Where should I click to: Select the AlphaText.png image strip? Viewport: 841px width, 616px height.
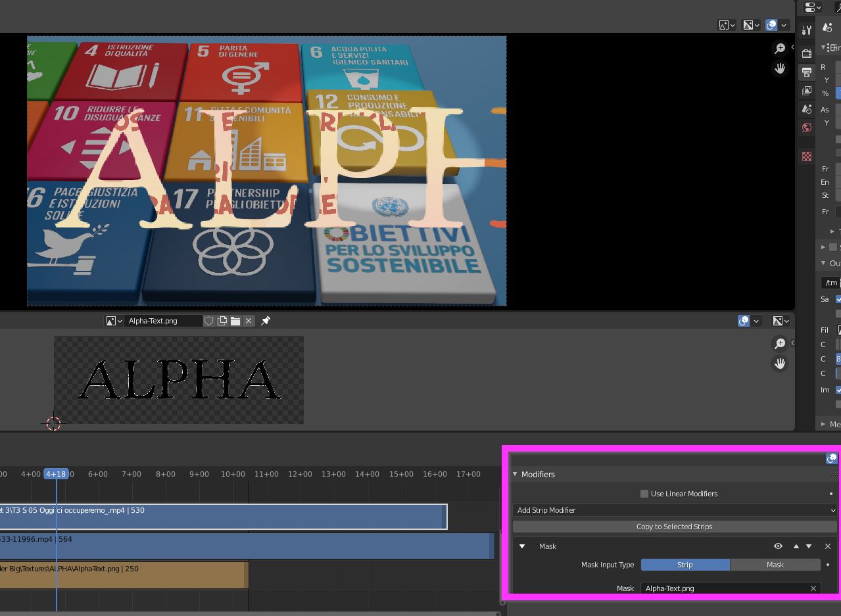(x=124, y=575)
